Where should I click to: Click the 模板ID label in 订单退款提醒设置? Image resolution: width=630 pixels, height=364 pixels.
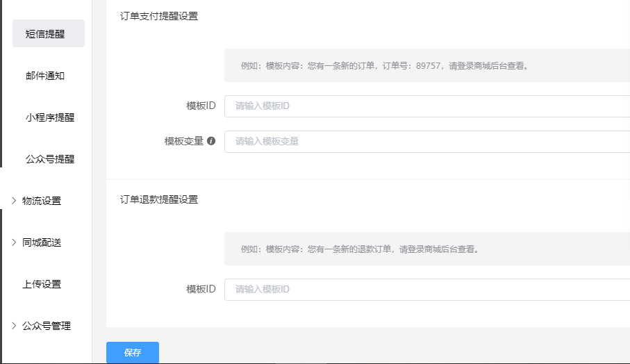tap(201, 289)
